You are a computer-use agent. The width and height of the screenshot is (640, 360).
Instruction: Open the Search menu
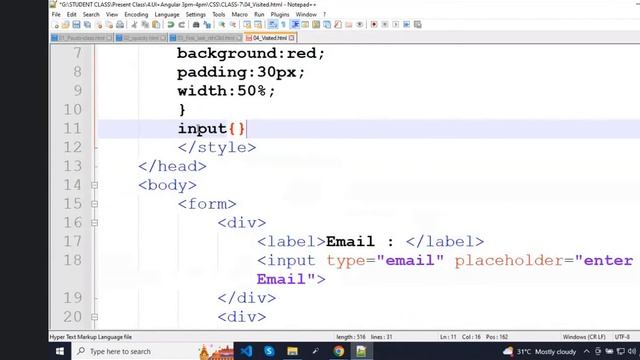pos(91,14)
